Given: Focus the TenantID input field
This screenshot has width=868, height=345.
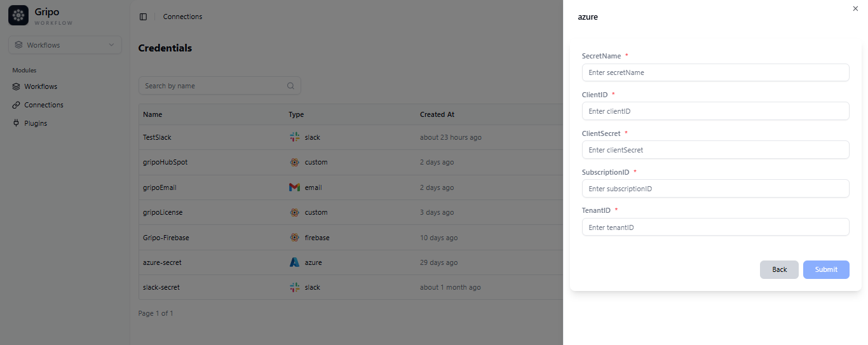Looking at the screenshot, I should pyautogui.click(x=715, y=227).
